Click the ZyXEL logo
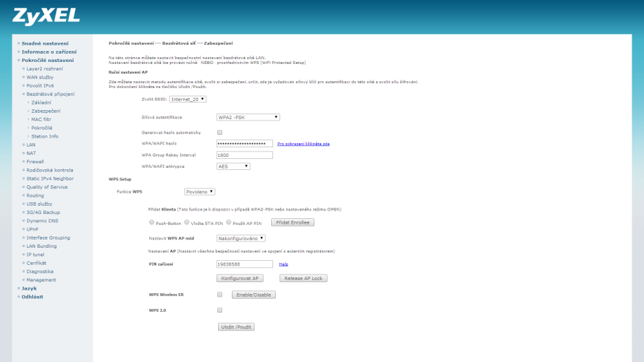The width and height of the screenshot is (644, 362). pos(46,17)
